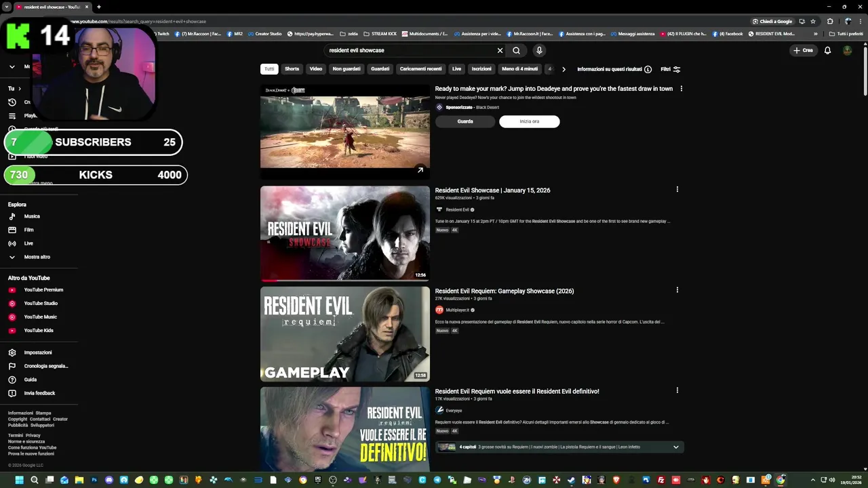Open the Resident Evil Showcase January 15 title
Screen dimensions: 868x488
[492, 190]
